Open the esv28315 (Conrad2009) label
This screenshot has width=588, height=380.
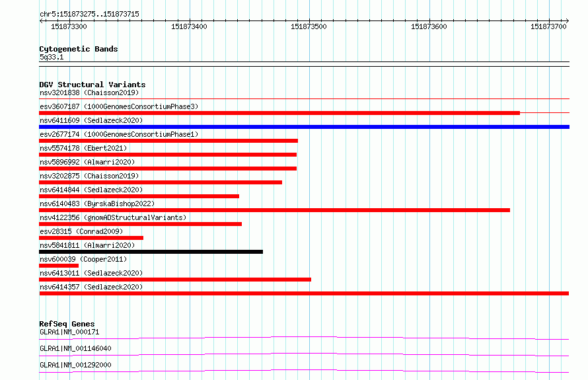tap(81, 231)
